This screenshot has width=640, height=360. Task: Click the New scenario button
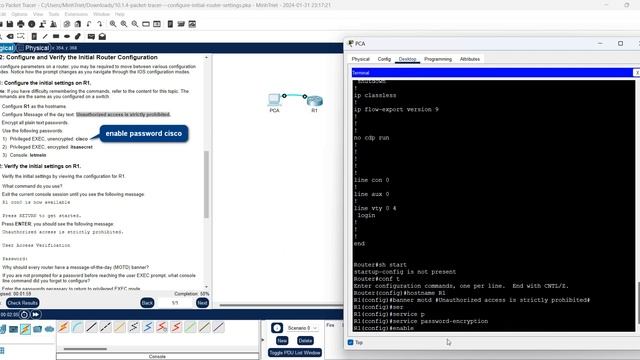point(282,340)
